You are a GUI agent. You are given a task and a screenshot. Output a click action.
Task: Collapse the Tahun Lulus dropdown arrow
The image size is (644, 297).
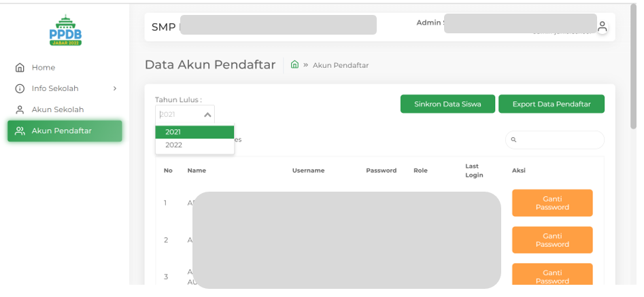pos(207,115)
